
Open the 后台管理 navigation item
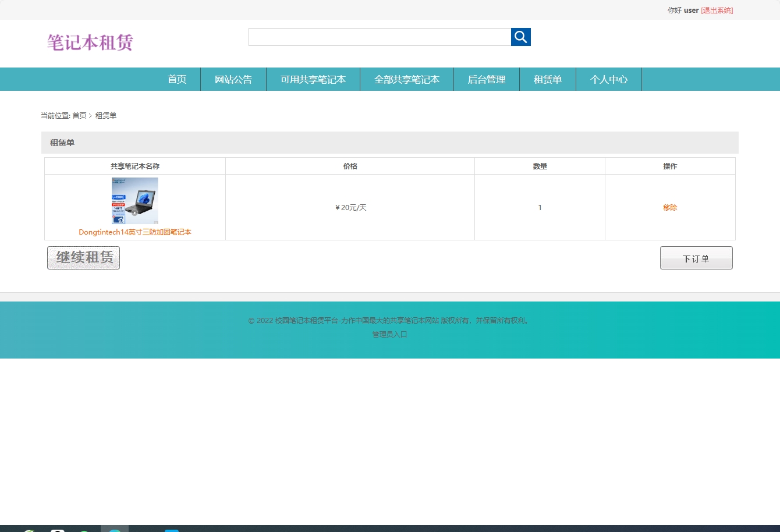point(487,79)
